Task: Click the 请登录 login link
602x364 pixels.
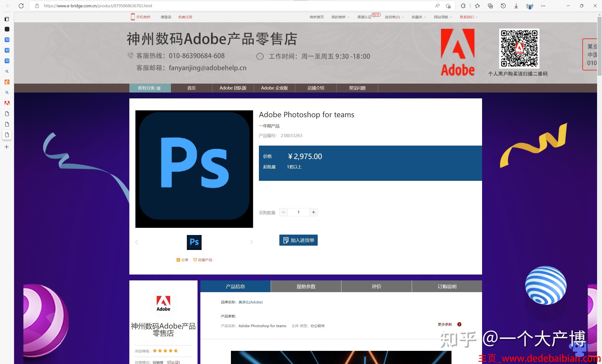Action: click(166, 17)
